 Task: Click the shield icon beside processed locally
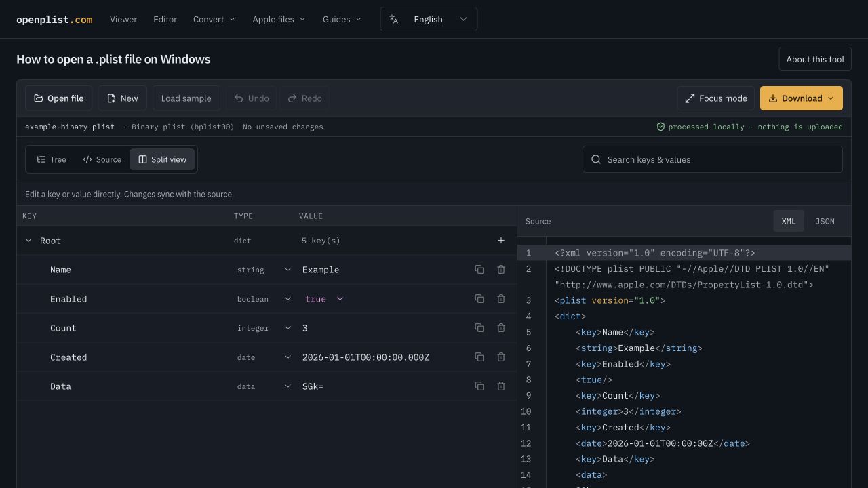660,127
